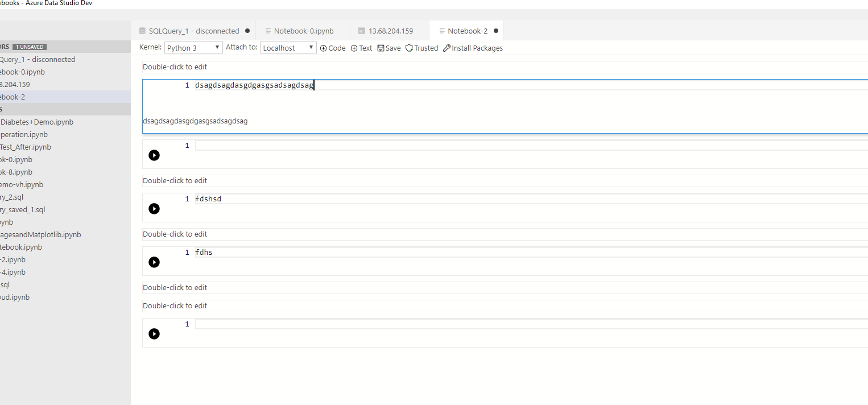Click notebook icon on Notebook-2 tab
Viewport: 868px width, 405px height.
[442, 31]
